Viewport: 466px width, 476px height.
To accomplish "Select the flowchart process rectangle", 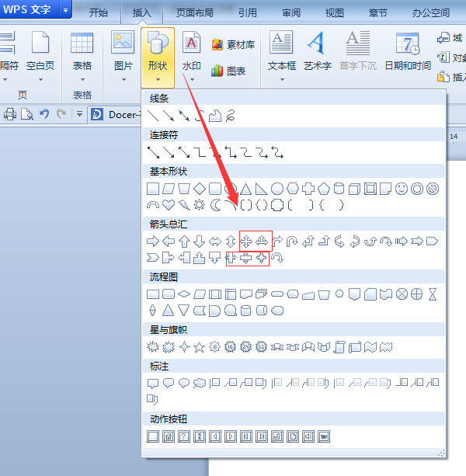I will click(x=153, y=294).
